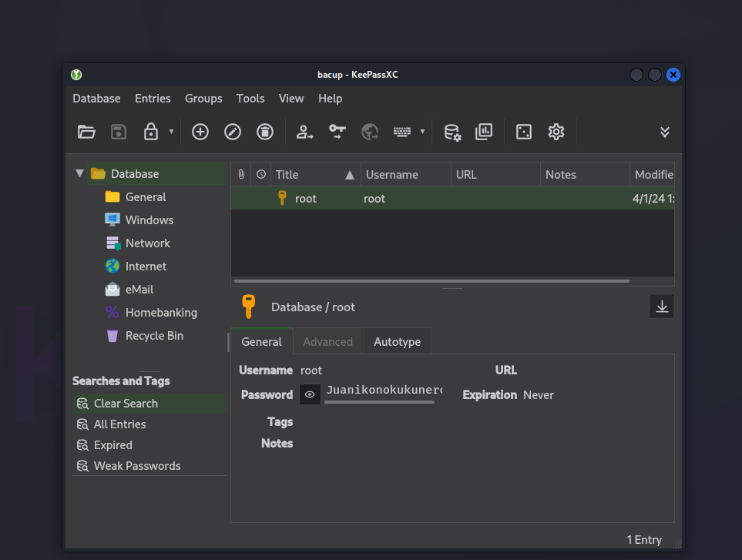
Task: Open application Settings gear icon
Action: pyautogui.click(x=556, y=132)
